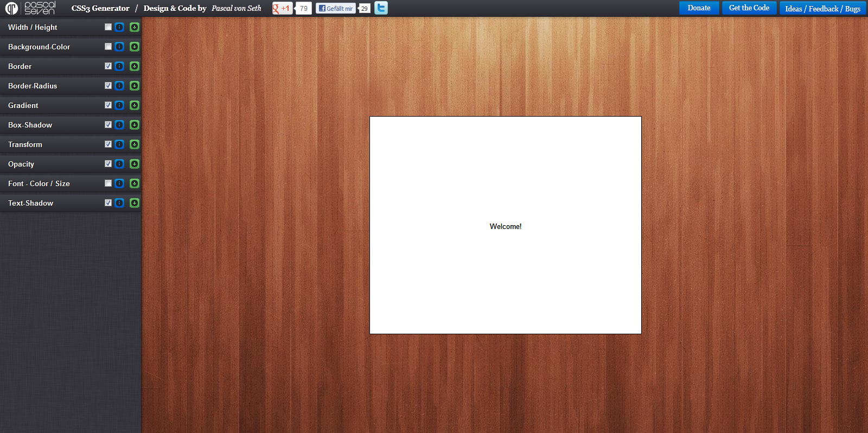Expand Font - Color / Size green arrow

click(x=135, y=183)
